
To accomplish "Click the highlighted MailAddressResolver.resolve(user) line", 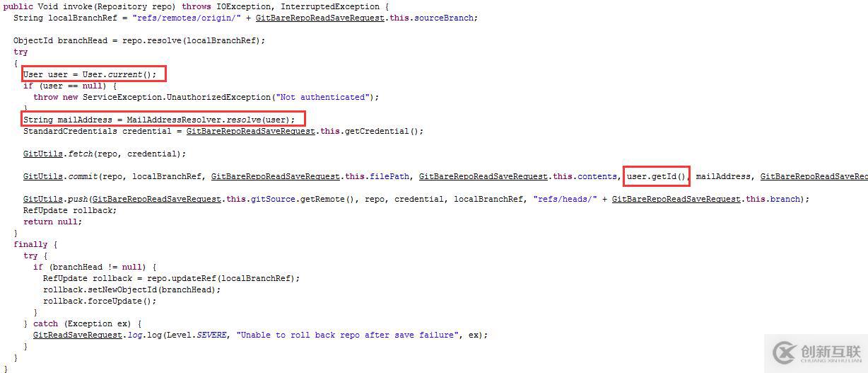I will coord(163,119).
